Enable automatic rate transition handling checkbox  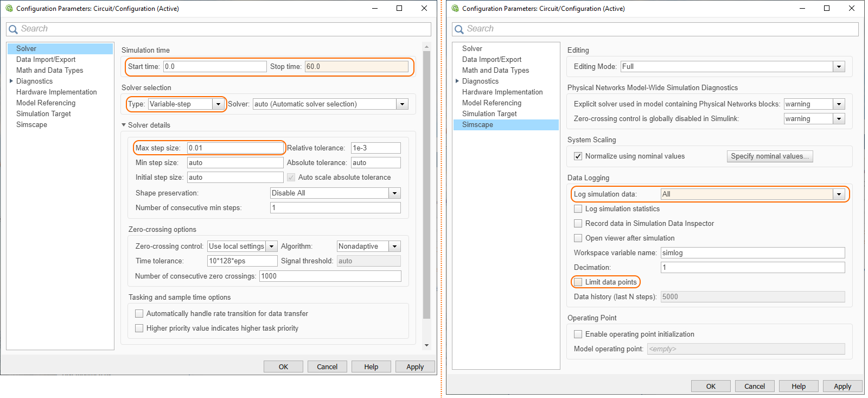click(x=139, y=314)
